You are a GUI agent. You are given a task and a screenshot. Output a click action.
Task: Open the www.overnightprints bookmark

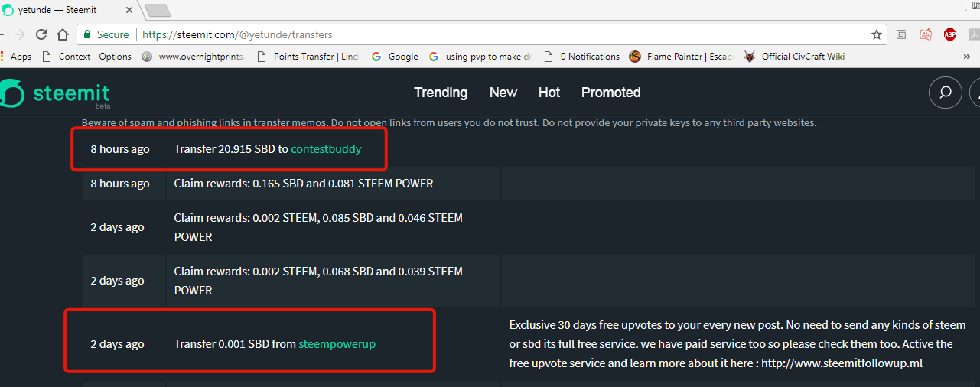(193, 57)
